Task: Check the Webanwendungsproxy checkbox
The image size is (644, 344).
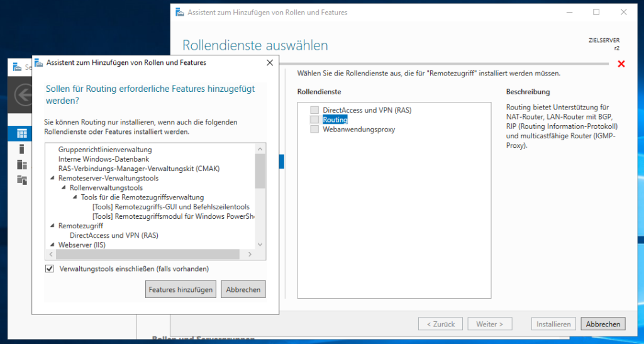Action: click(314, 130)
